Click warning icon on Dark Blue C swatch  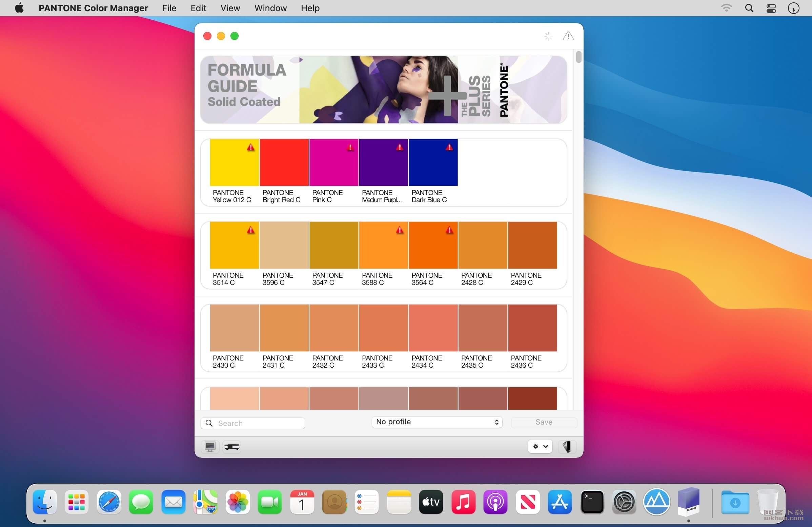pos(449,148)
